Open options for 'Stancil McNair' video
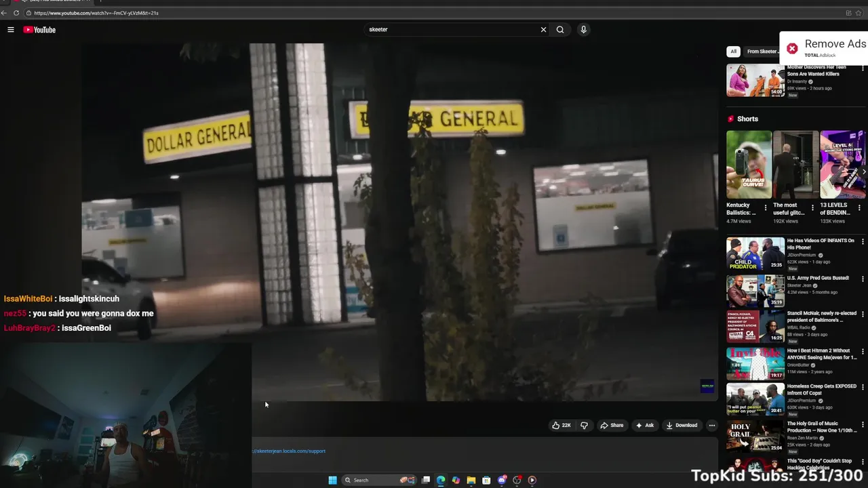 pyautogui.click(x=863, y=314)
